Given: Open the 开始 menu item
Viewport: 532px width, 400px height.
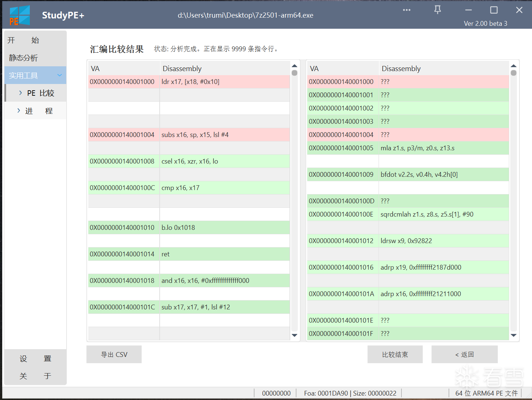Looking at the screenshot, I should pyautogui.click(x=23, y=40).
